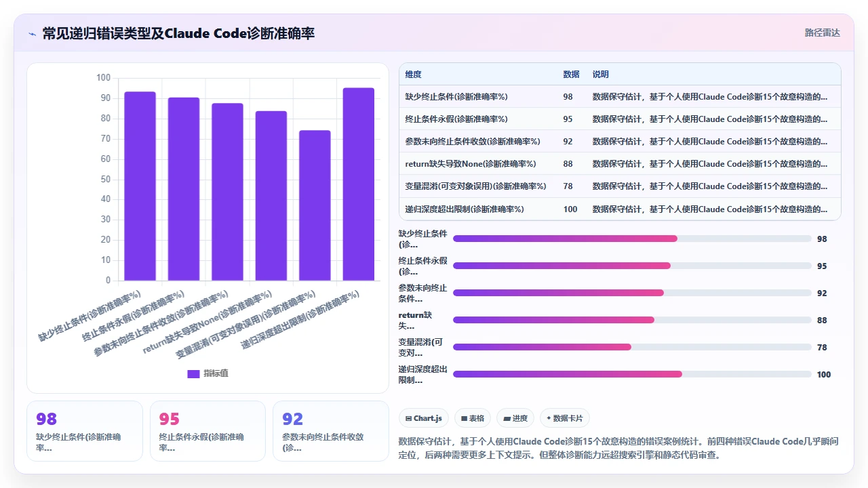Click the y-axis label 100 on the chart
The width and height of the screenshot is (868, 488).
click(103, 78)
